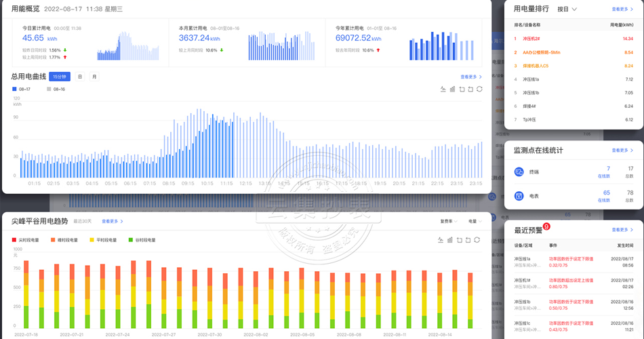The height and width of the screenshot is (339, 644).
Task: Toggle the 08-17 legend series
Action: pyautogui.click(x=21, y=89)
